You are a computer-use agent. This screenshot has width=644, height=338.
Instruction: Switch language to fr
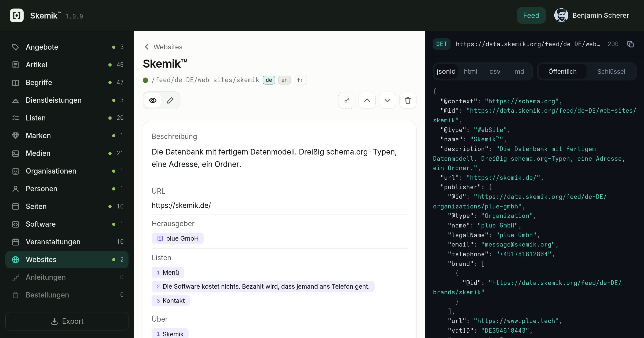[x=300, y=80]
